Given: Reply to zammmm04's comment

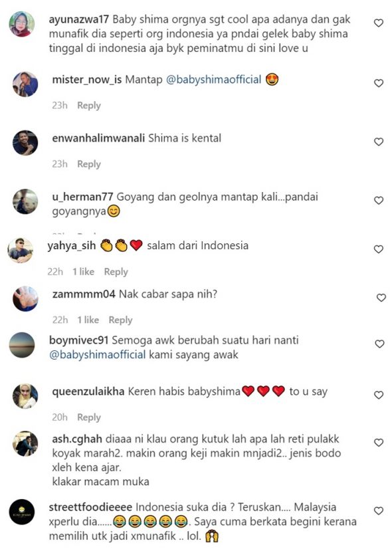Looking at the screenshot, I should pyautogui.click(x=120, y=320).
